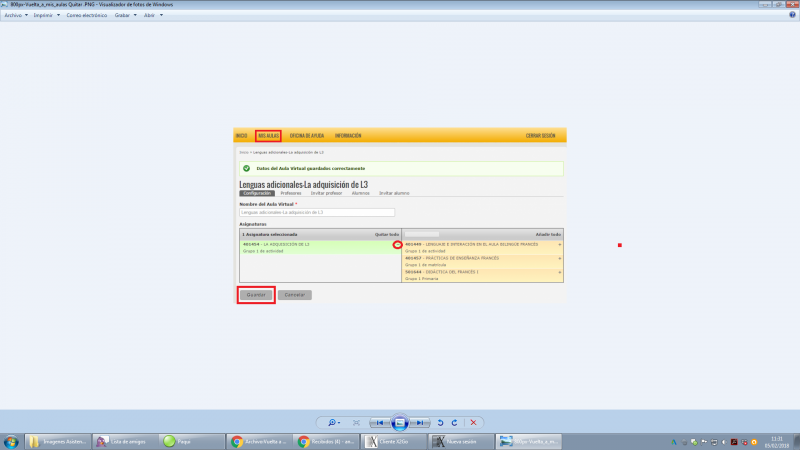Start the slideshow with center button
Screen dimensions: 800x450
click(x=400, y=423)
